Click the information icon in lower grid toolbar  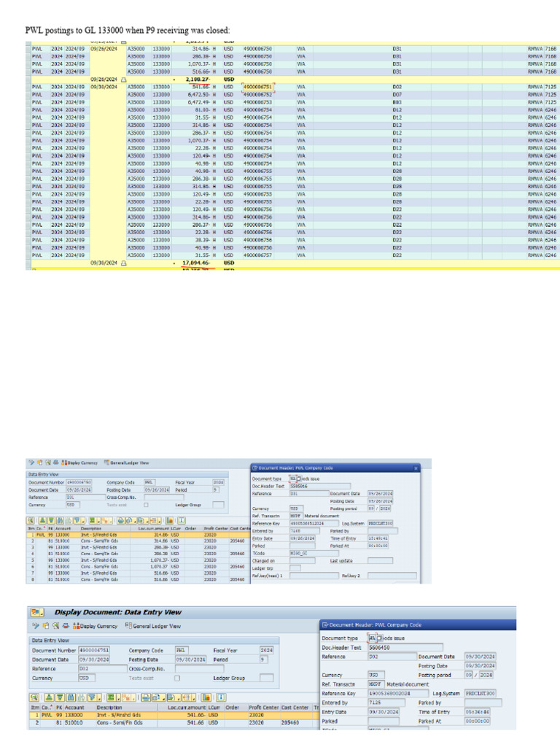point(222,697)
